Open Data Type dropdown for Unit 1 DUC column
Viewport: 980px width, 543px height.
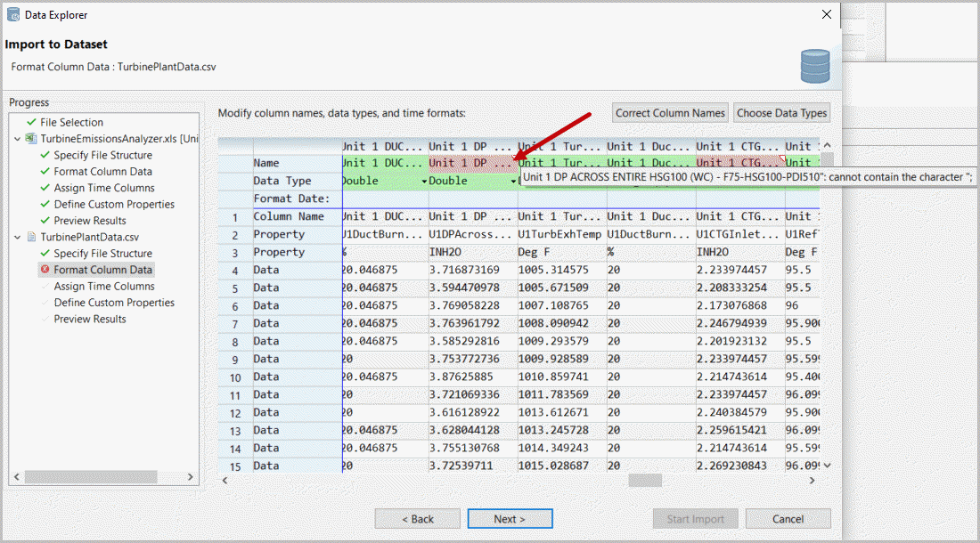pyautogui.click(x=424, y=182)
